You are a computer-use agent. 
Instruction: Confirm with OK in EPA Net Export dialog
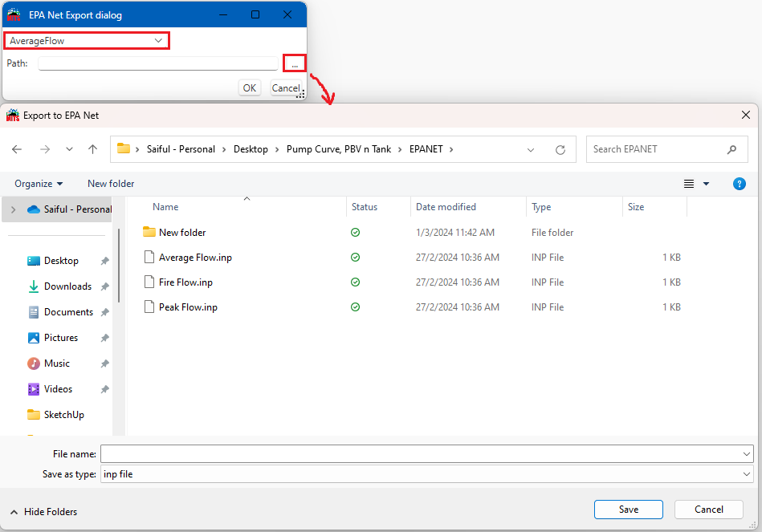[249, 88]
